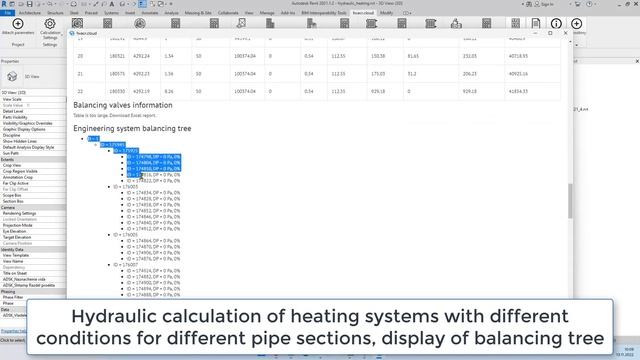Image resolution: width=640 pixels, height=360 pixels.
Task: Close the panel with the top-right X
Action: pyautogui.click(x=637, y=61)
